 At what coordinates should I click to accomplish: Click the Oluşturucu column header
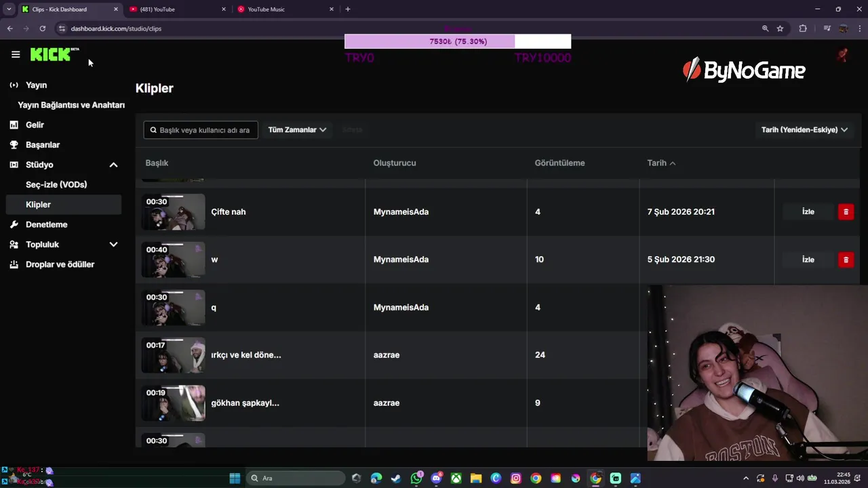(395, 163)
